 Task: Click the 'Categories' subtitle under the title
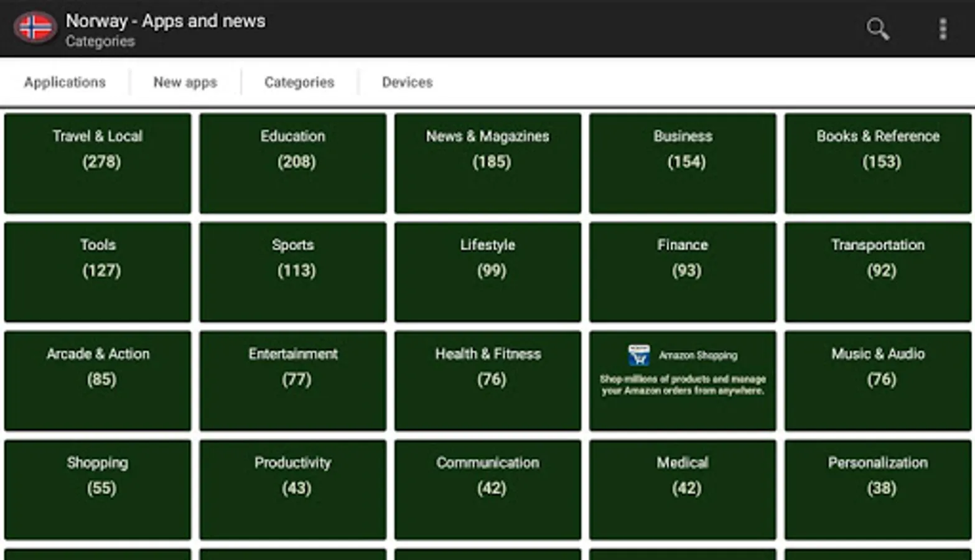tap(100, 42)
